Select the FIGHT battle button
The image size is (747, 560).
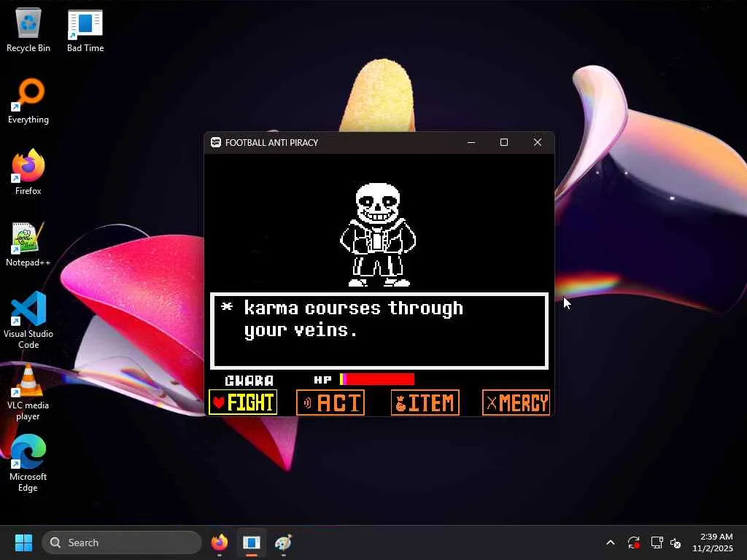(243, 402)
